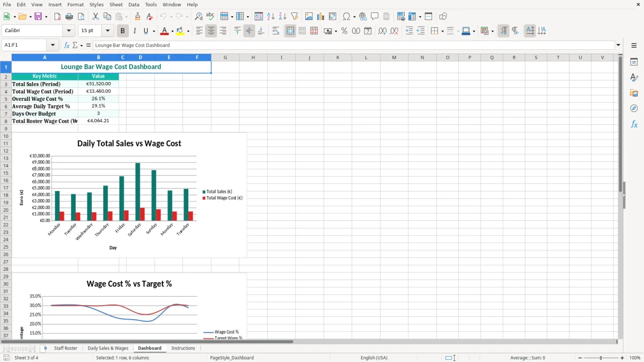Click the Draw Functions shapes icon
Image resolution: width=644 pixels, height=362 pixels.
click(x=443, y=17)
